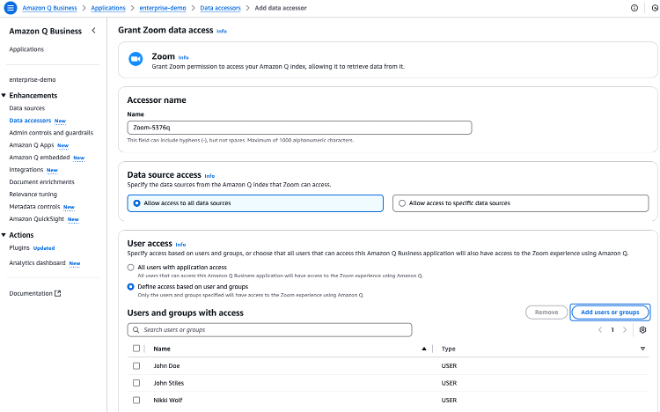Open table preferences gear icon

pyautogui.click(x=642, y=330)
